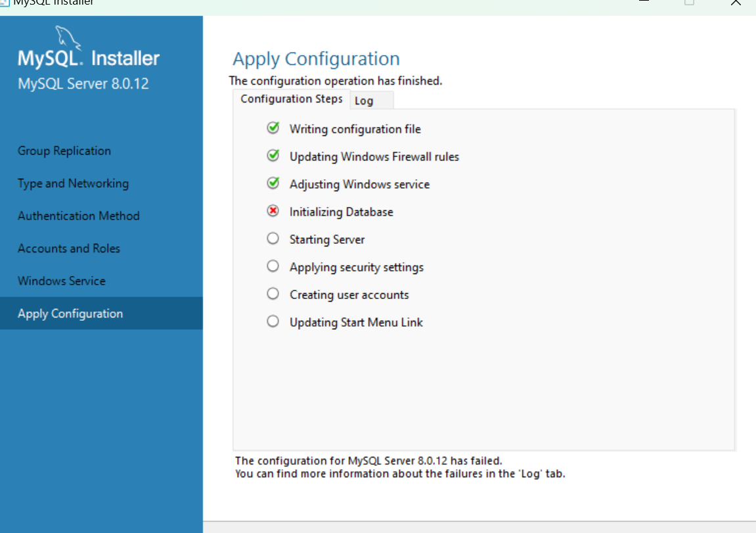The image size is (756, 533).
Task: Click the 'MySQL Server 8.0.12' sidebar subtitle
Action: pyautogui.click(x=83, y=83)
